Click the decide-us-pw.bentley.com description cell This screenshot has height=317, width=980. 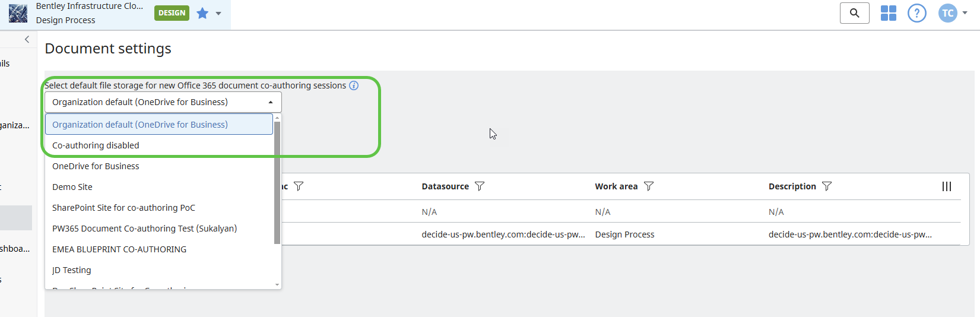click(x=850, y=234)
